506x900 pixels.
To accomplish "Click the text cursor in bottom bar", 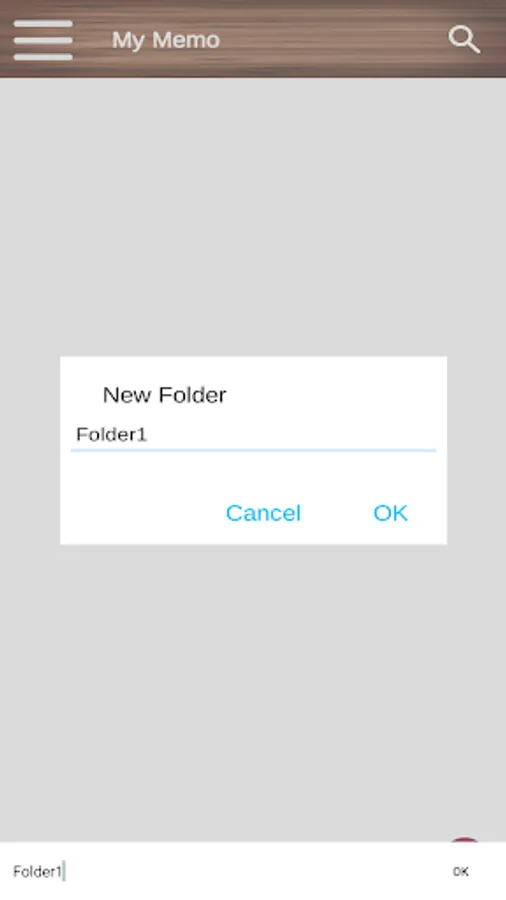I will coord(64,871).
